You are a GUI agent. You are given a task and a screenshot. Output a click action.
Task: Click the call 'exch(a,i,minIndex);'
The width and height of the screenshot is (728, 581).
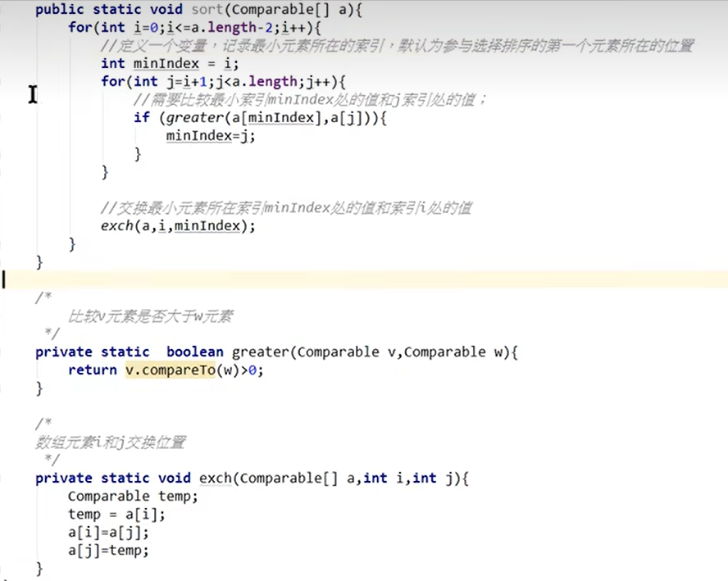pos(178,226)
